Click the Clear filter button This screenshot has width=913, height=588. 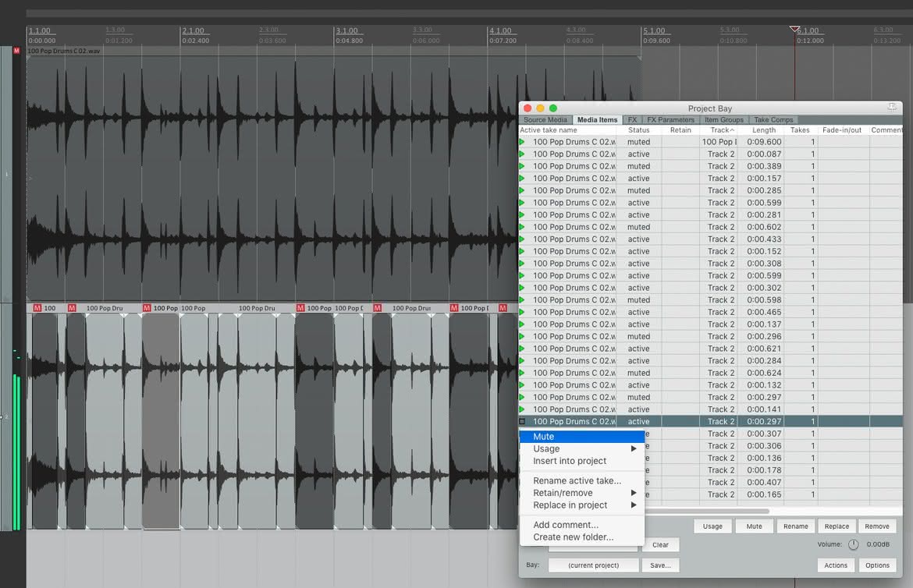pyautogui.click(x=660, y=545)
